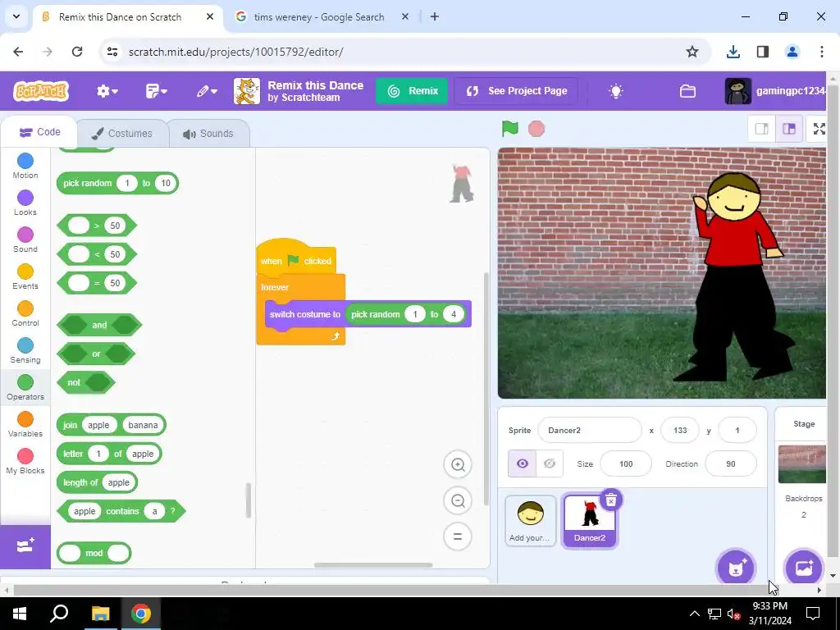
Task: Select the Motion block category
Action: 25,166
